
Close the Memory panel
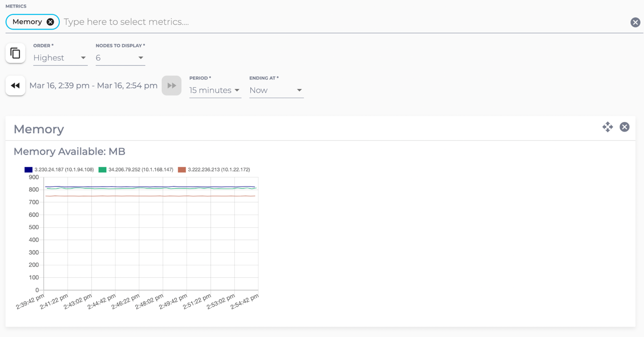click(624, 127)
